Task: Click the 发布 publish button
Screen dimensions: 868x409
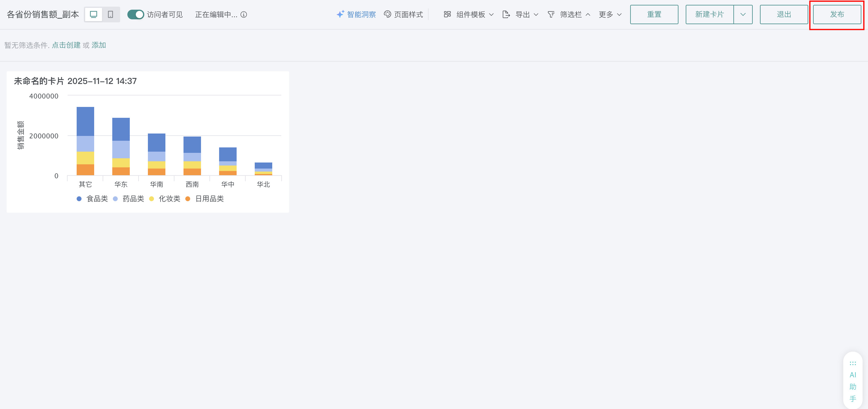Action: tap(837, 14)
